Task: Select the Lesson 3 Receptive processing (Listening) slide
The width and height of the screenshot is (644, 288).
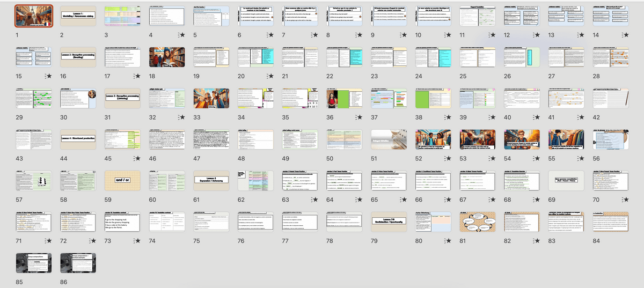Action: pyautogui.click(x=122, y=99)
